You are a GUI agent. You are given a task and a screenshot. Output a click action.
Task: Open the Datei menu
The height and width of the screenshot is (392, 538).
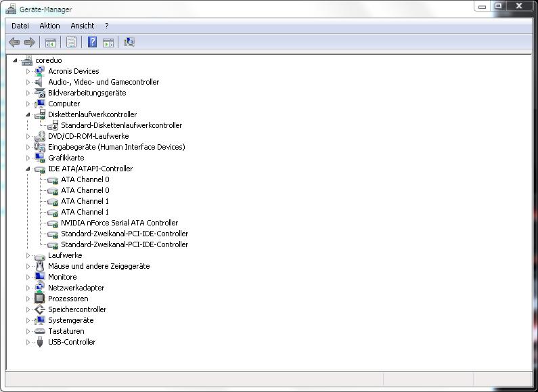pos(20,26)
